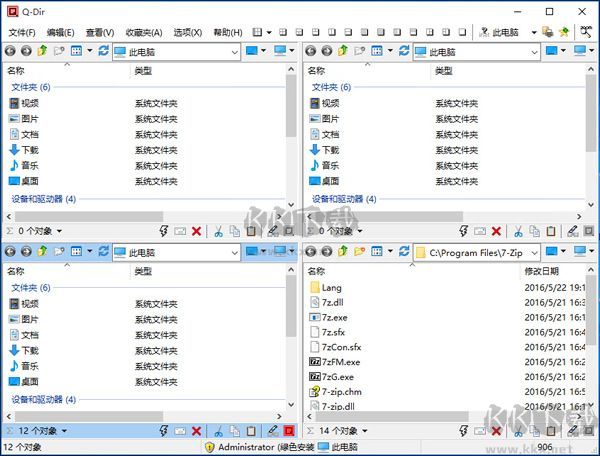This screenshot has height=456, width=600.
Task: Go up from 7-Zip folder in bottom-right pane
Action: (343, 251)
